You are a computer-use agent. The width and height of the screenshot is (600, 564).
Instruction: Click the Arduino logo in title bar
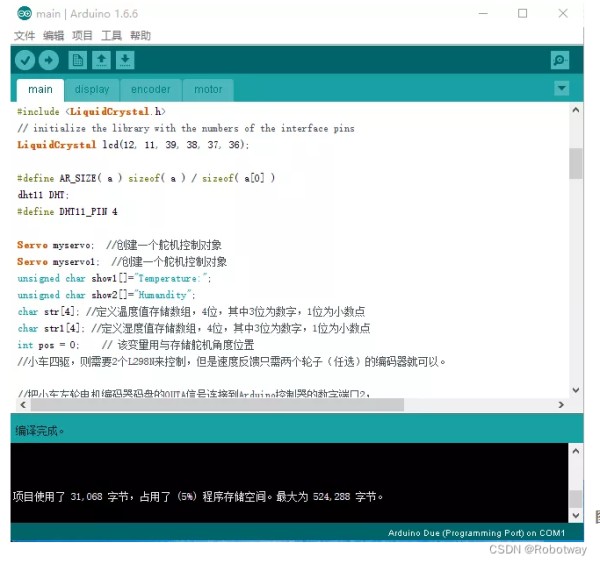(24, 13)
